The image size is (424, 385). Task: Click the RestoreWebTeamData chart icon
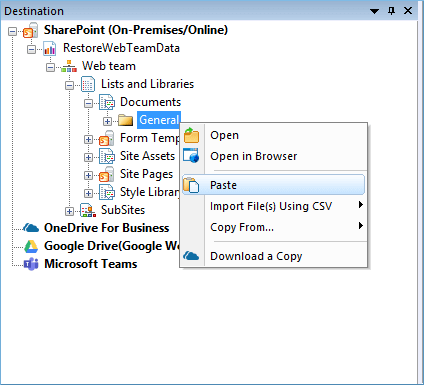pos(49,48)
